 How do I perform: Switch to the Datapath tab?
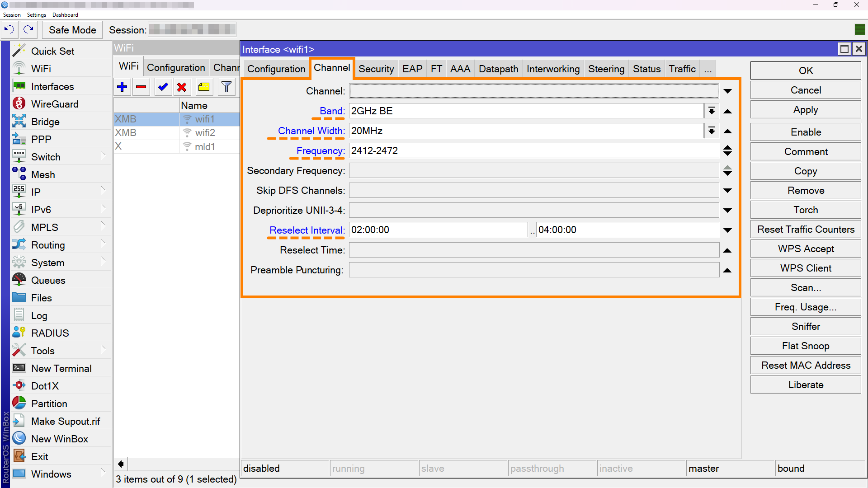[498, 69]
